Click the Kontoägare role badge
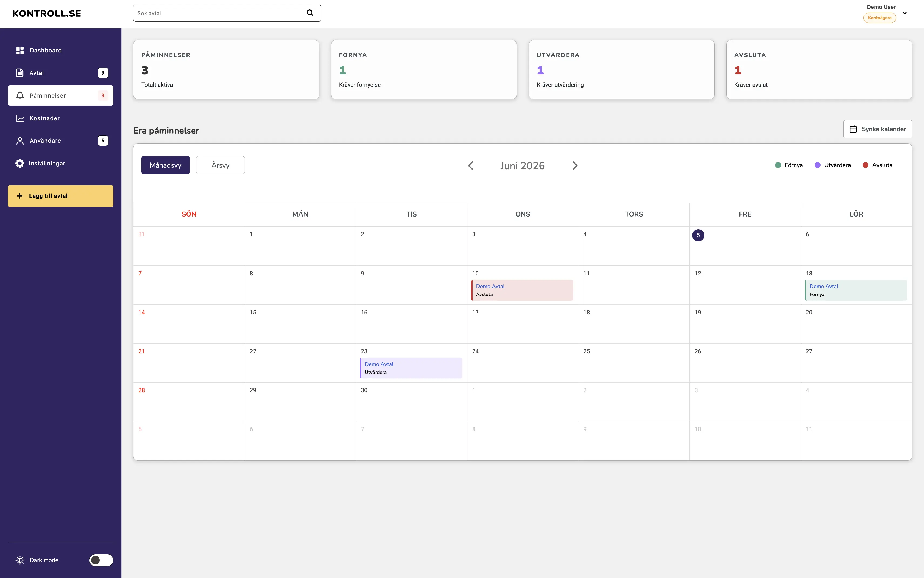924x578 pixels. [879, 18]
